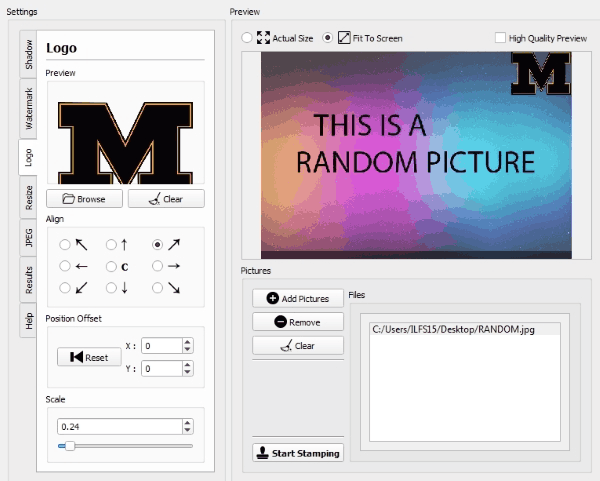
Task: Open the Shadow settings tab
Action: tap(28, 54)
